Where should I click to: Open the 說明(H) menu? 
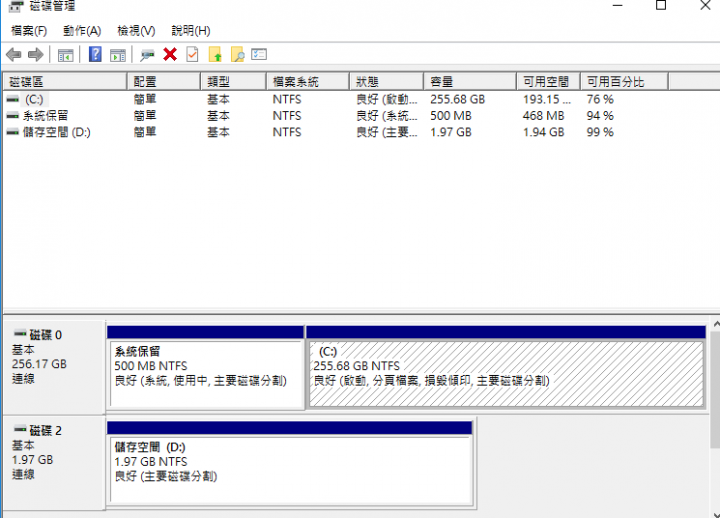pyautogui.click(x=191, y=31)
